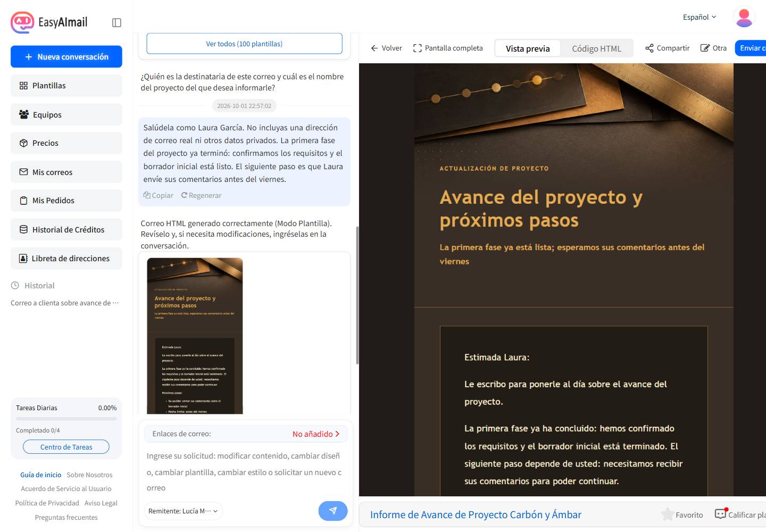Open Equipos from the sidebar
766x532 pixels.
66,114
